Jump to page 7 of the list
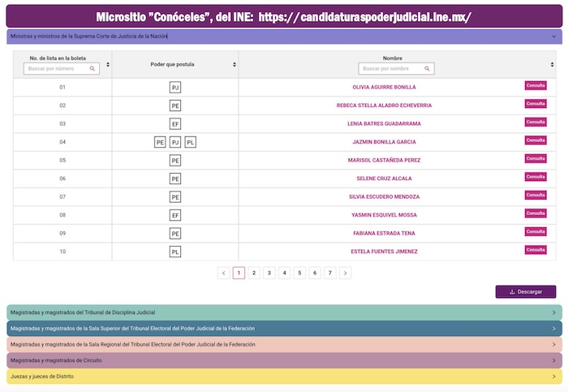This screenshot has width=568, height=392. coord(329,274)
